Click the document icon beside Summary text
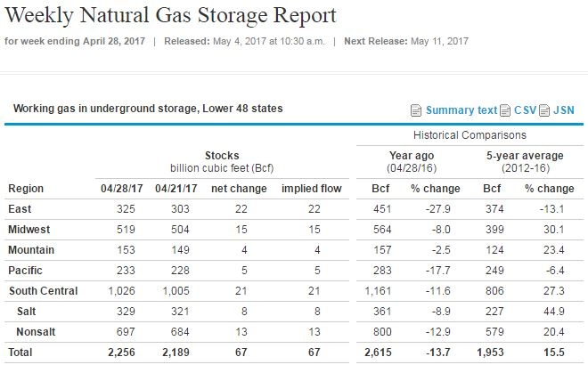This screenshot has width=588, height=373. [416, 110]
